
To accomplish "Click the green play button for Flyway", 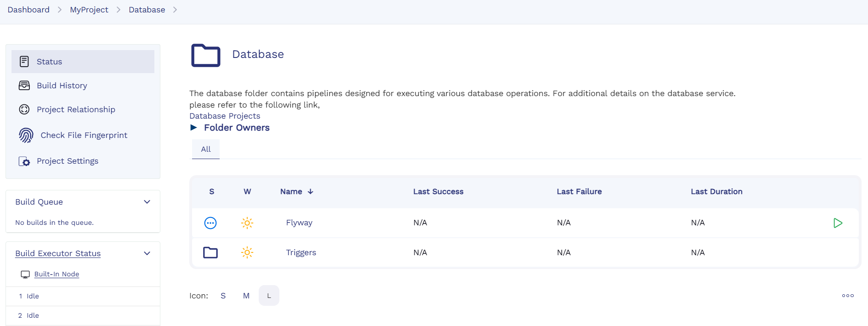I will click(x=838, y=223).
